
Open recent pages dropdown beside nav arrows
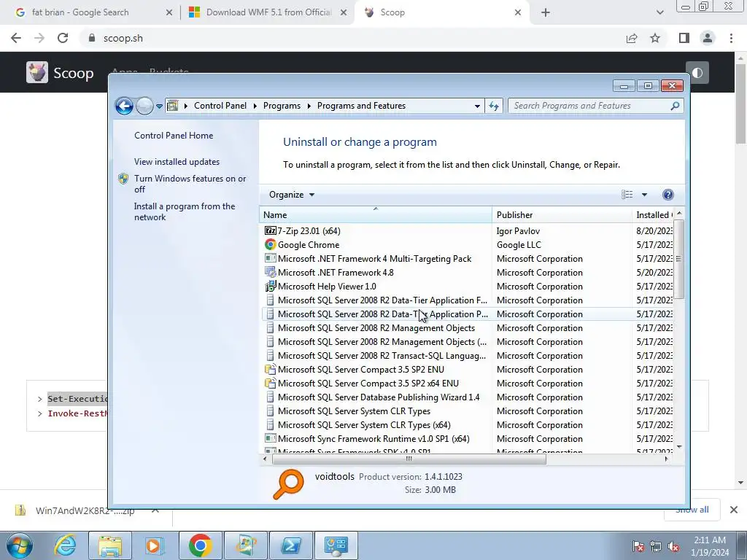click(159, 106)
